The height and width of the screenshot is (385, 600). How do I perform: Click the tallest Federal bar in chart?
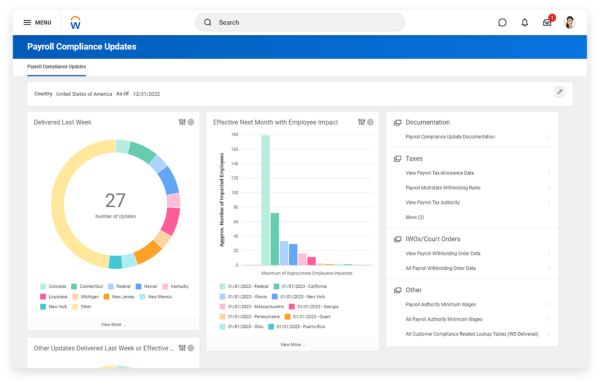[x=266, y=200]
